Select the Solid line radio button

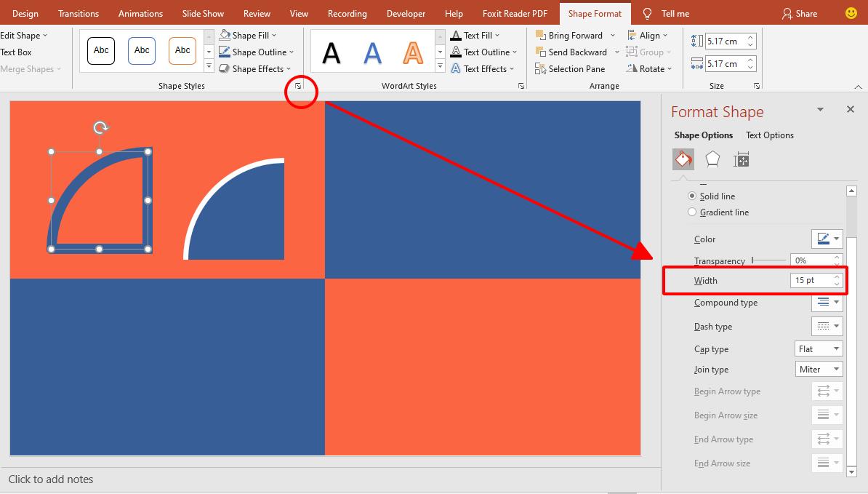pos(691,196)
